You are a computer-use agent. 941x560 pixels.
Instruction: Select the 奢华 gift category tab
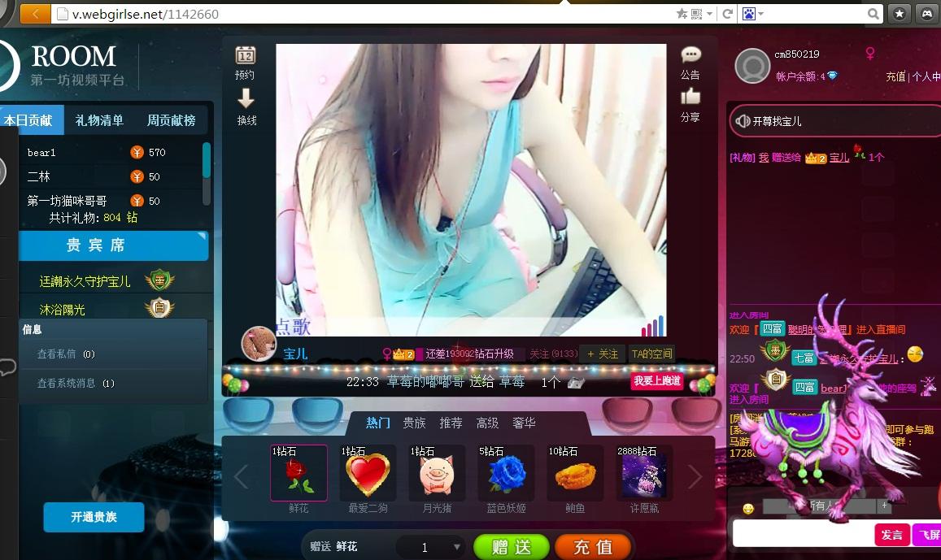tap(524, 423)
